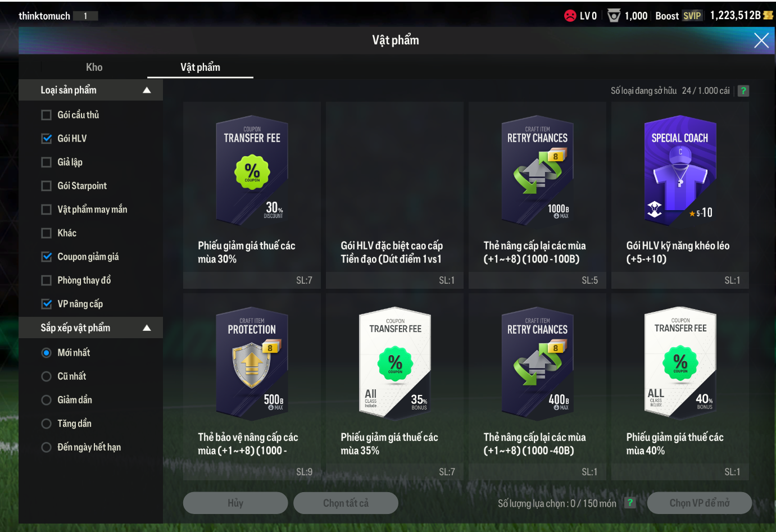776x532 pixels.
Task: Click the Chọn tất cả button
Action: [x=346, y=503]
